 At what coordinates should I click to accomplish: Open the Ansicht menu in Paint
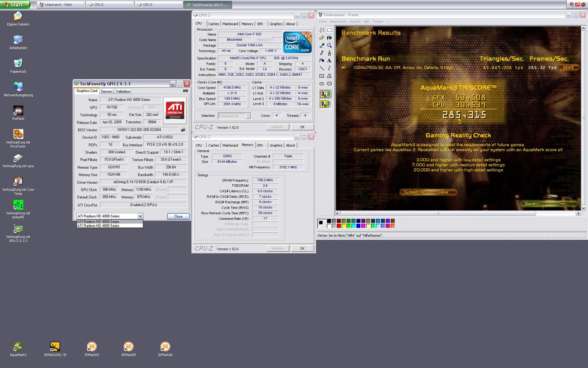[x=355, y=21]
